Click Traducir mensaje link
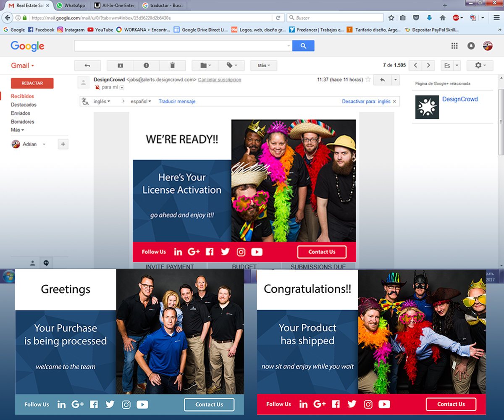 (177, 101)
